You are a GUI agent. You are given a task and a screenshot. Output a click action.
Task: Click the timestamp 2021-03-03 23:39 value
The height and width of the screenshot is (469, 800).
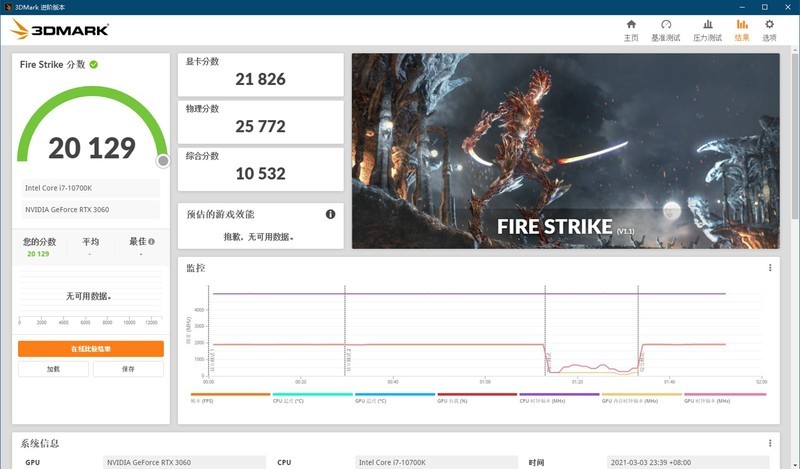coord(688,462)
